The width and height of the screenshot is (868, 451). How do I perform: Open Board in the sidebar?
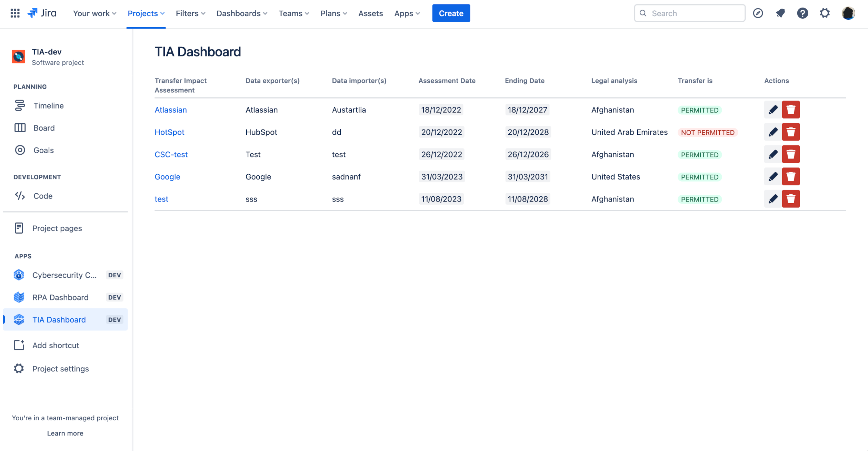65,128
